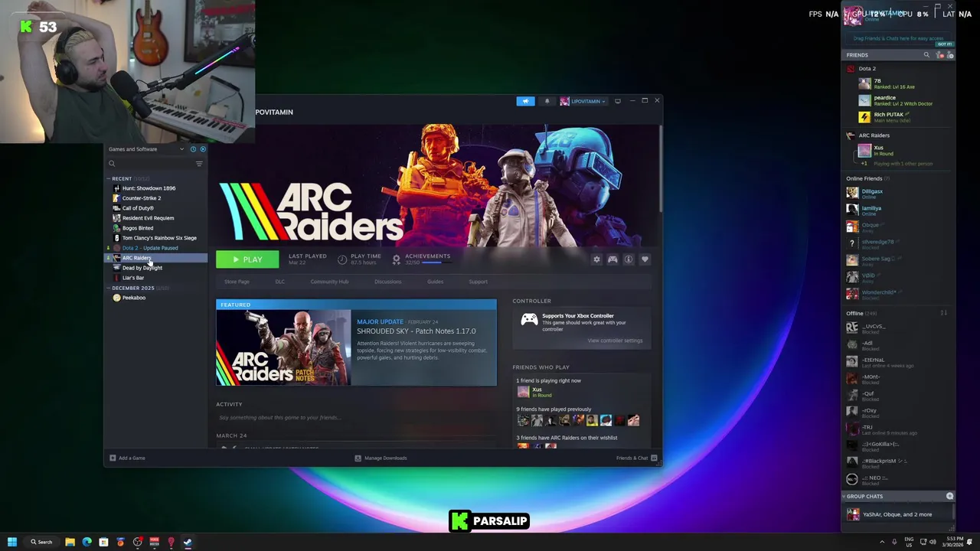The height and width of the screenshot is (551, 980).
Task: Click the green PLAY button for ARC Raiders
Action: 247,260
